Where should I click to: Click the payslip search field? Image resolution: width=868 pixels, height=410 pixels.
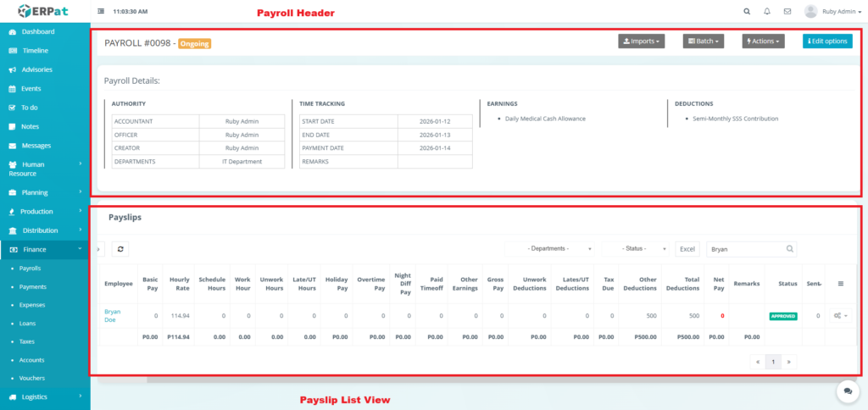[746, 249]
